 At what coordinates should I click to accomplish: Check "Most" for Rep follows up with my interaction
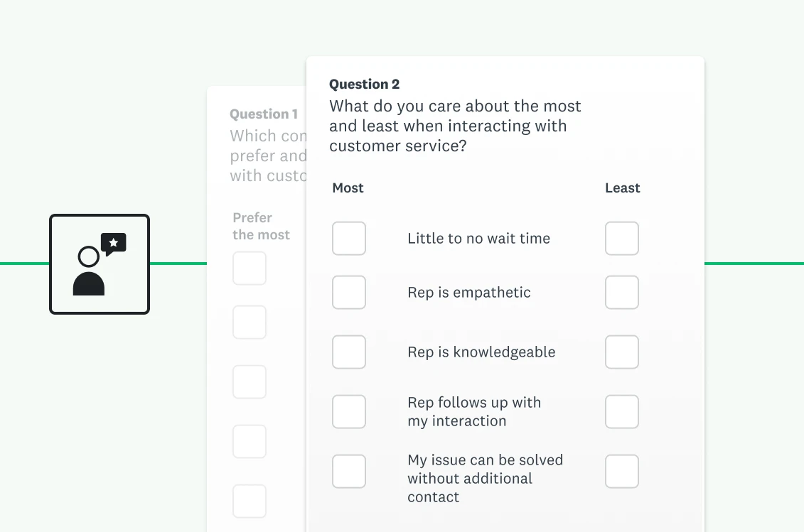pos(349,411)
